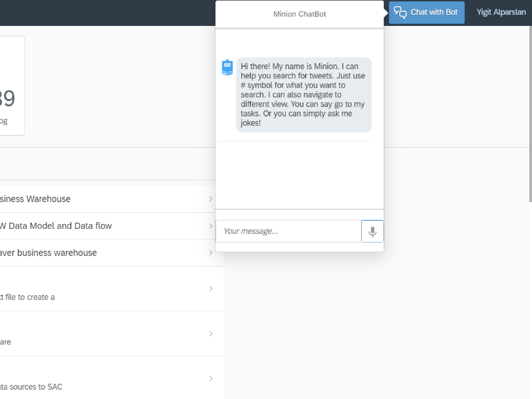Click the Minion ChatBot header title
This screenshot has width=532, height=399.
pyautogui.click(x=299, y=14)
